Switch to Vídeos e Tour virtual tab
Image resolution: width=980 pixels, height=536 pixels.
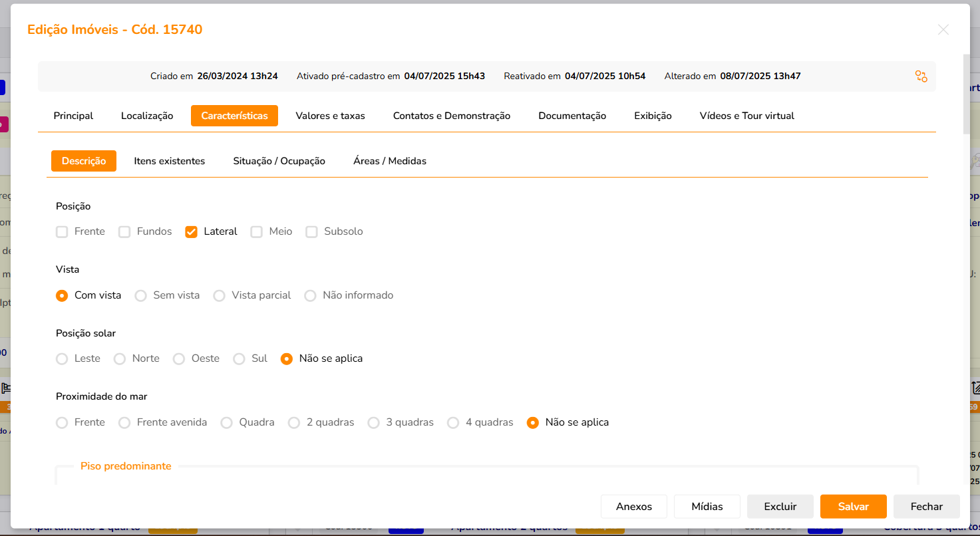[x=746, y=116]
